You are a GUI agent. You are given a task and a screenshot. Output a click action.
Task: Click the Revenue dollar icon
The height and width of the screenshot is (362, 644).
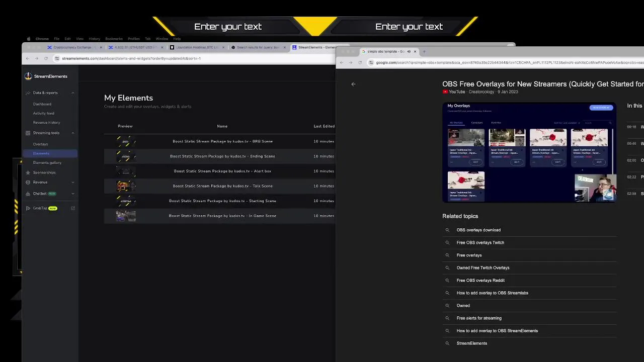pos(28,182)
